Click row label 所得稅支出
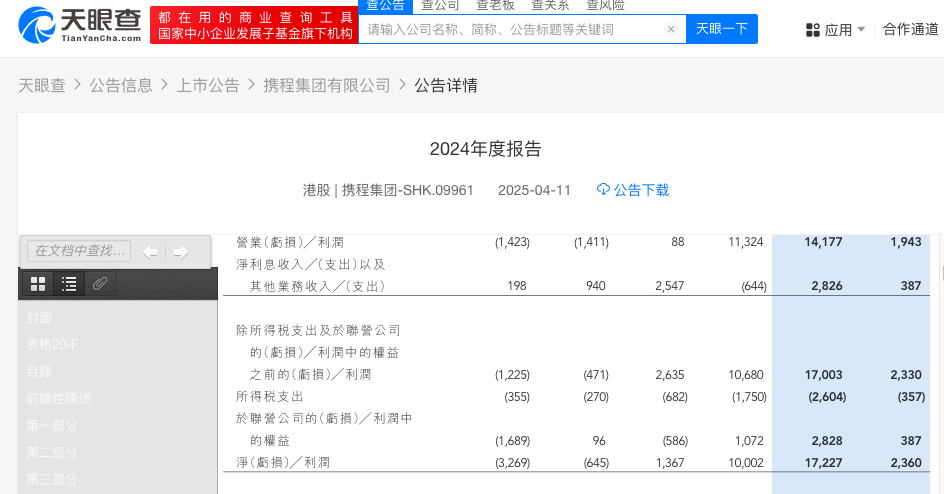The width and height of the screenshot is (944, 494). 270,397
